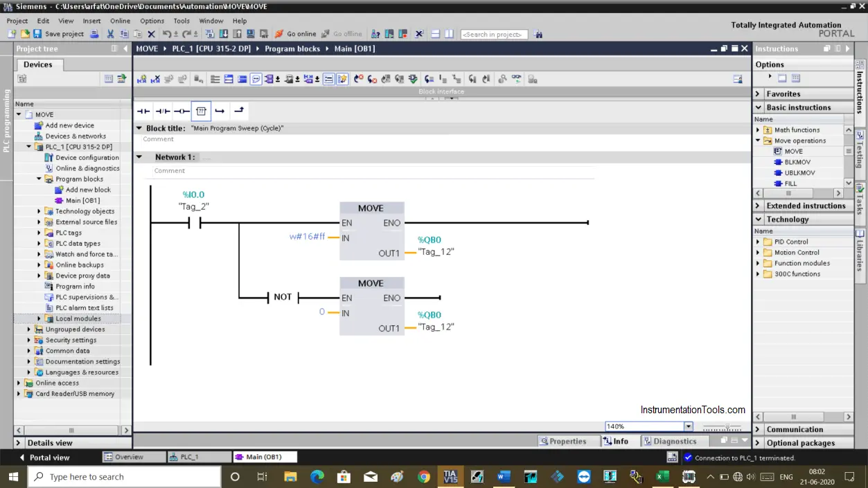The height and width of the screenshot is (488, 868).
Task: Click the Delete network icon in the editor toolbar
Action: tap(156, 79)
